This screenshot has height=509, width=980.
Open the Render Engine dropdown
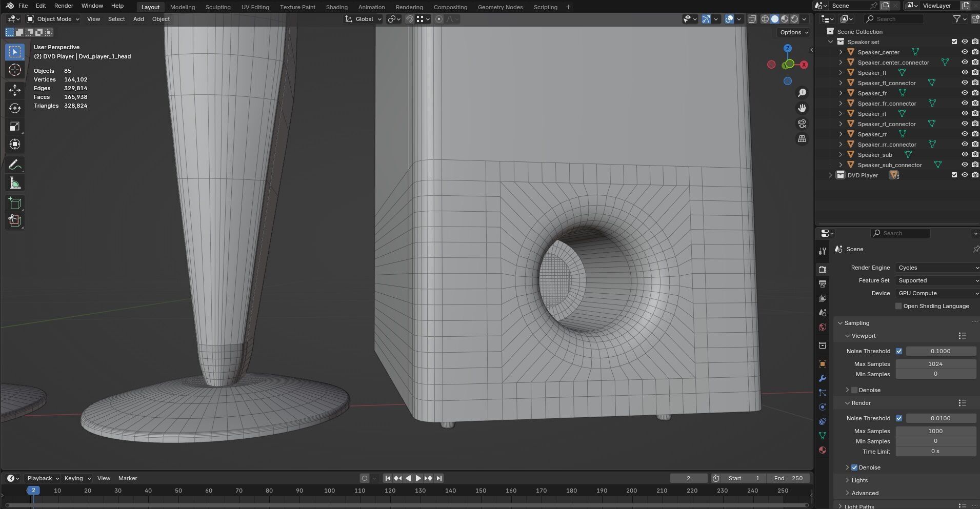click(x=937, y=268)
